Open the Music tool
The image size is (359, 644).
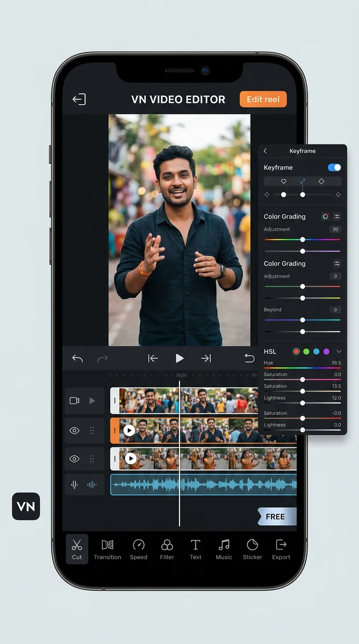tap(224, 549)
